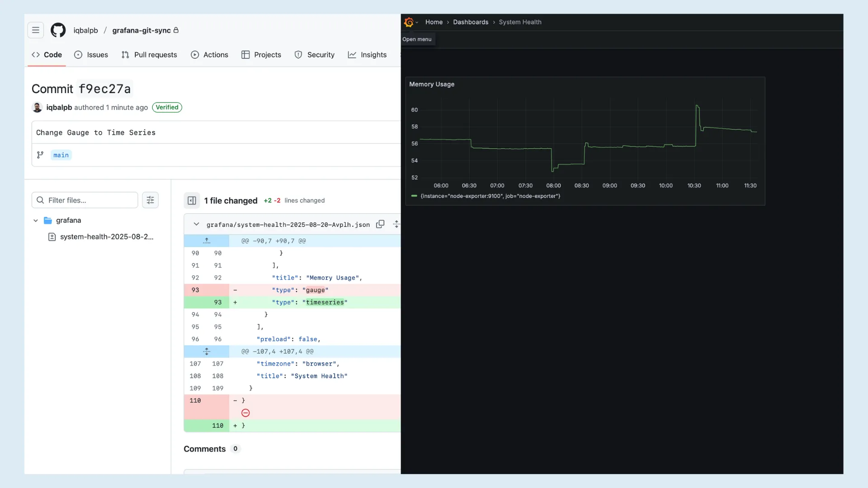Click the Filter files input field

pyautogui.click(x=85, y=200)
